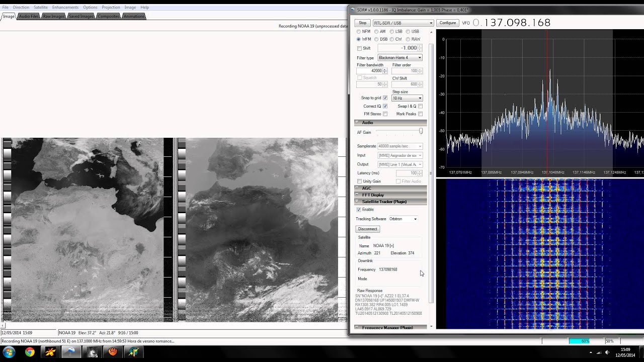Open the Options menu
Screen dimensions: 644x362
tap(91, 8)
